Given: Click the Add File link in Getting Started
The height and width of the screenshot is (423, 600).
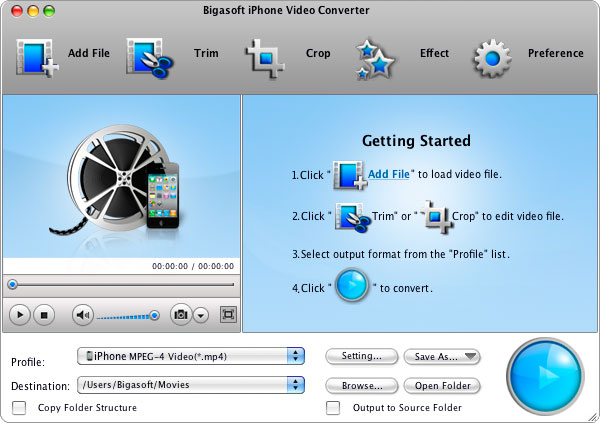Looking at the screenshot, I should coord(388,174).
